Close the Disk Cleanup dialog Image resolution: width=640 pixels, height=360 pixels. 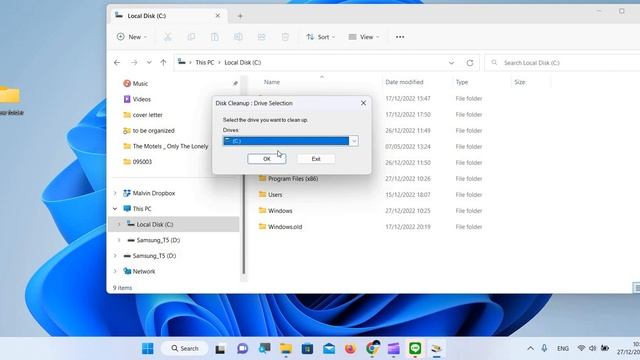(363, 103)
